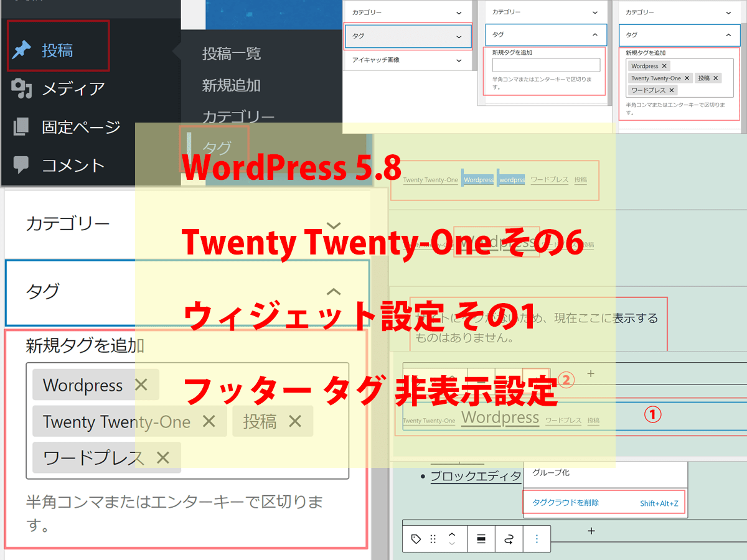Viewport: 747px width, 560px height.
Task: Expand カテゴリー in the large bottom-left panel
Action: 334,225
